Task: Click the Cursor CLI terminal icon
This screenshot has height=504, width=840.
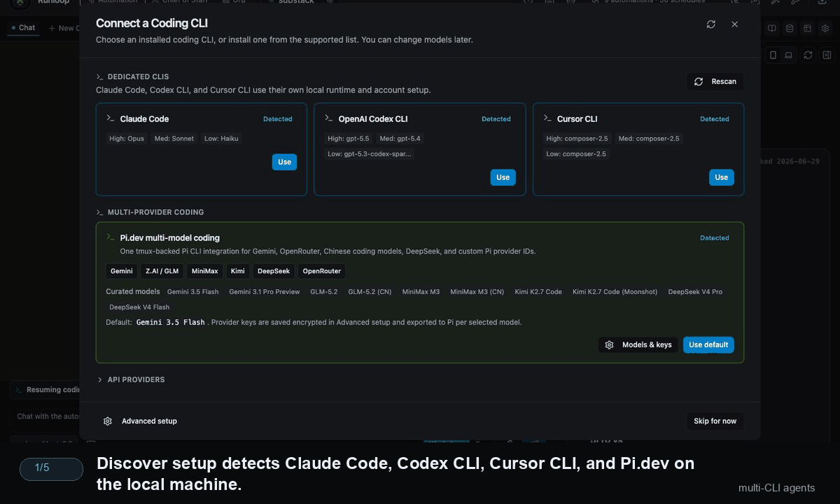Action: tap(547, 118)
